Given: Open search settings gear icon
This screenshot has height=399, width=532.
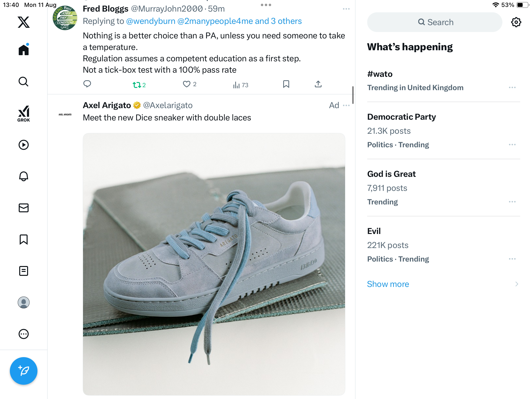Looking at the screenshot, I should tap(516, 22).
